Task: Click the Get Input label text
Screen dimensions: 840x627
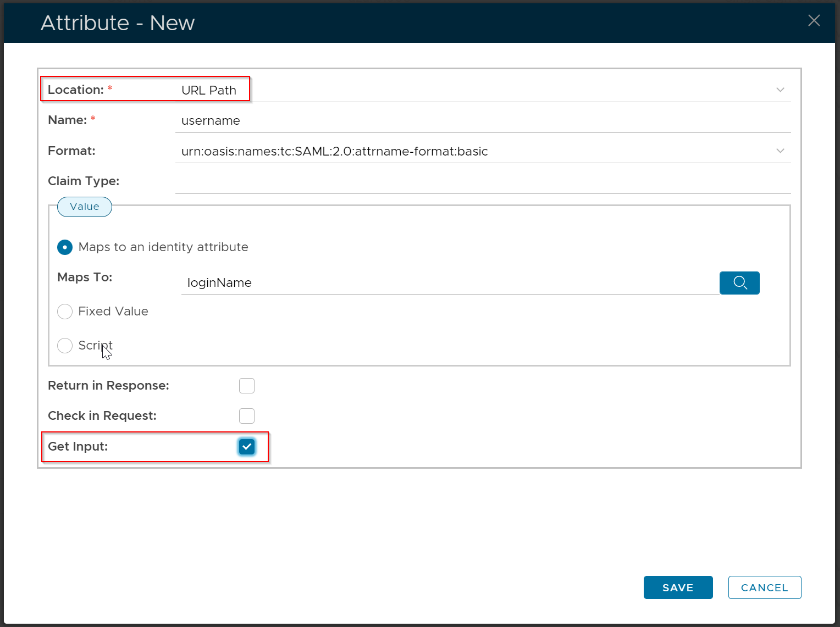Action: [x=78, y=447]
